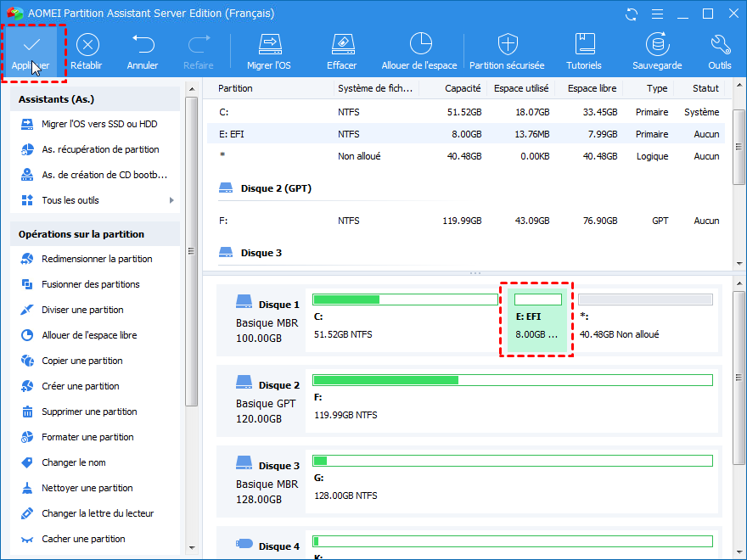Click the Appliquer checkmark icon
This screenshot has height=560, width=747.
coord(32,45)
